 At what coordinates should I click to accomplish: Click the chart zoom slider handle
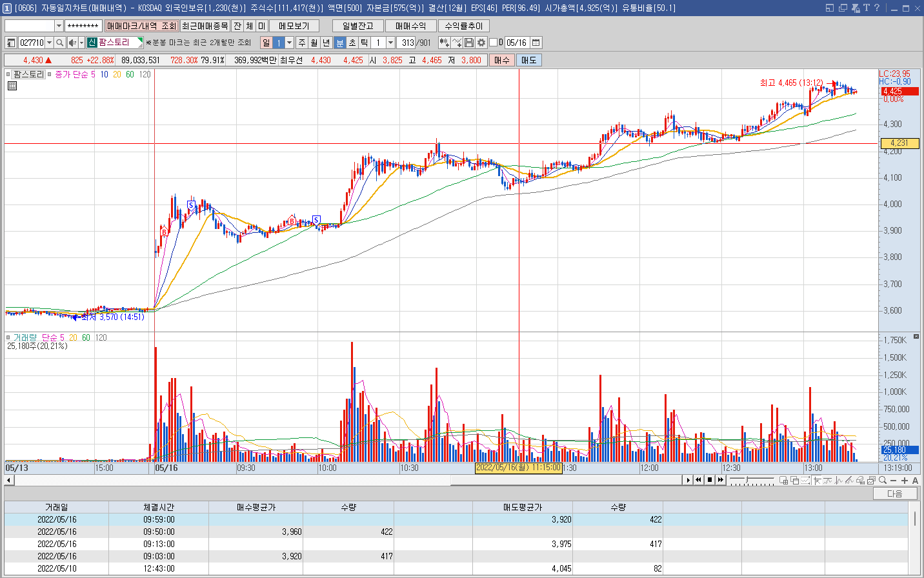click(747, 480)
